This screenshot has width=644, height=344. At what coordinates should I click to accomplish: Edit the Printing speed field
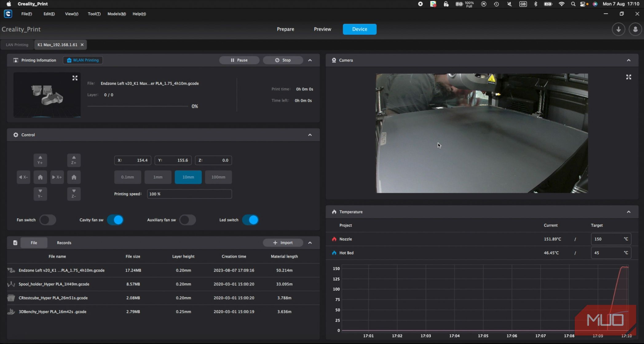click(x=189, y=194)
